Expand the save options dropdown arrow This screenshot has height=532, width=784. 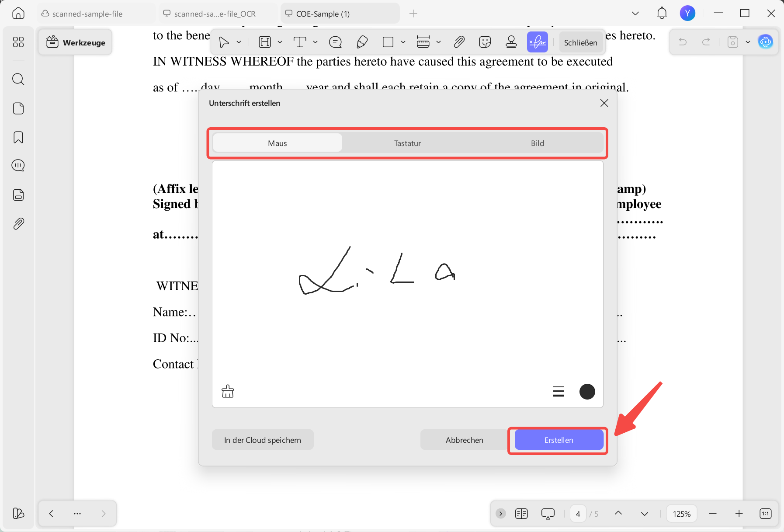coord(748,42)
